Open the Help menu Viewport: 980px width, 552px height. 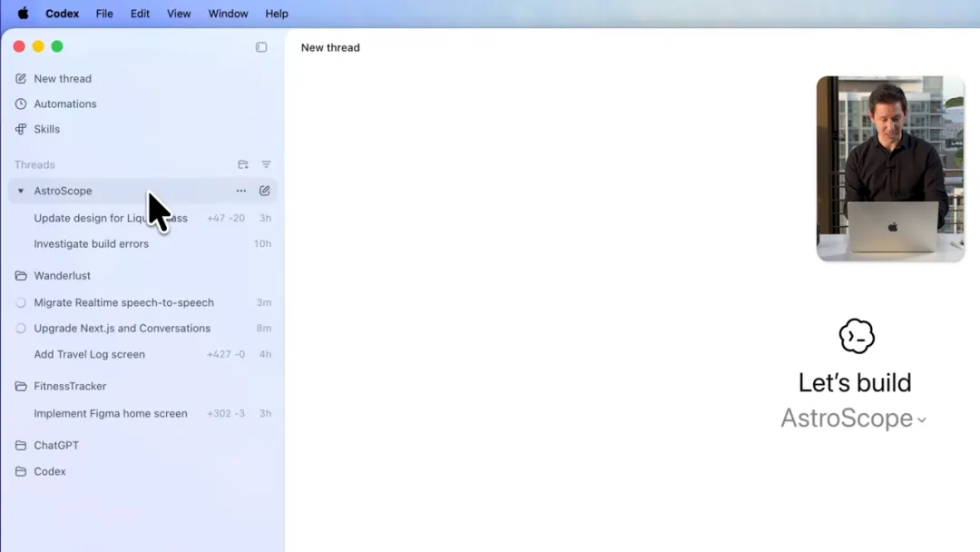coord(276,13)
